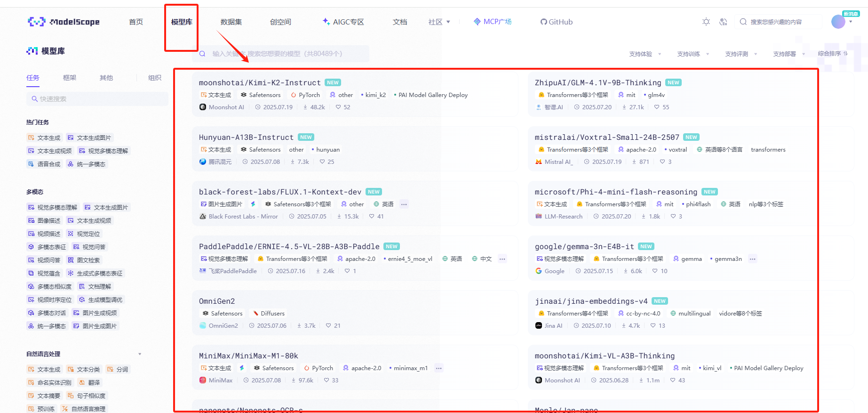The height and width of the screenshot is (413, 868).
Task: Select 视觉多模态理解 under 热门任务
Action: tap(103, 151)
